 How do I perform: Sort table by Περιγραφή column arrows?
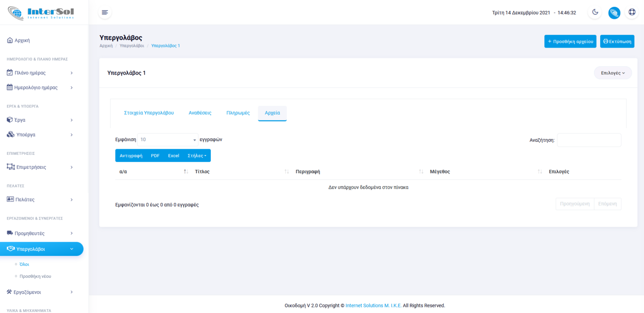pyautogui.click(x=421, y=172)
